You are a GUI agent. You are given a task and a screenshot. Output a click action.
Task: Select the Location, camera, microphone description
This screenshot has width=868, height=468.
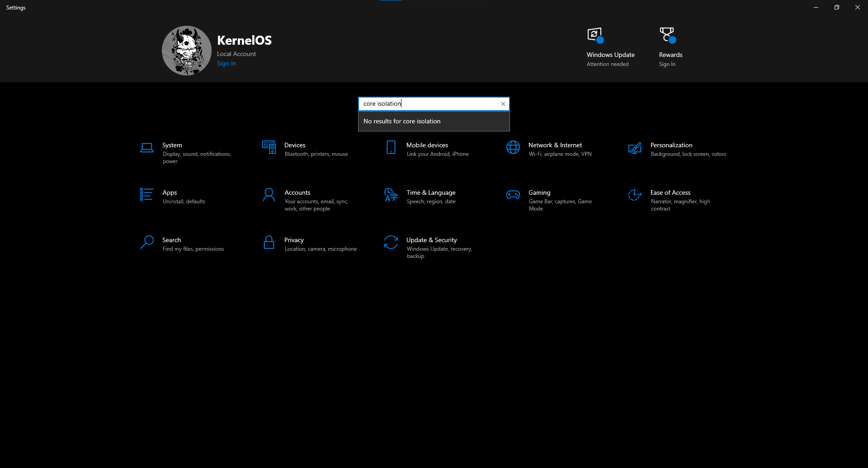point(321,249)
